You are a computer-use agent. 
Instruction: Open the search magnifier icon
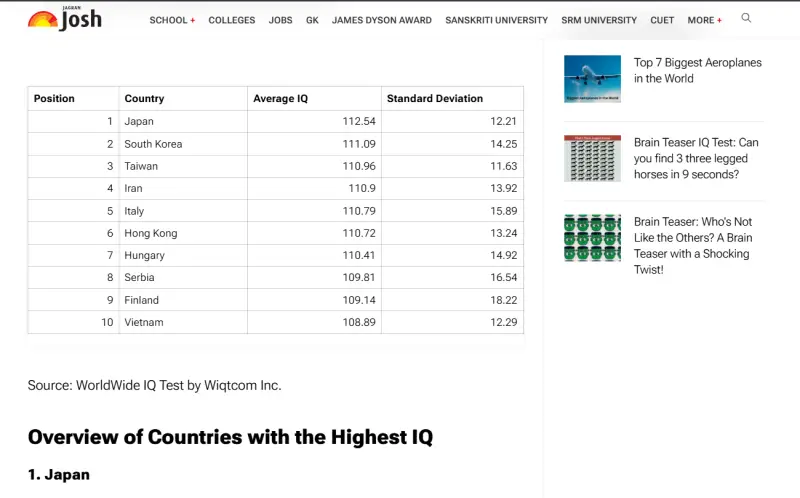pyautogui.click(x=746, y=18)
